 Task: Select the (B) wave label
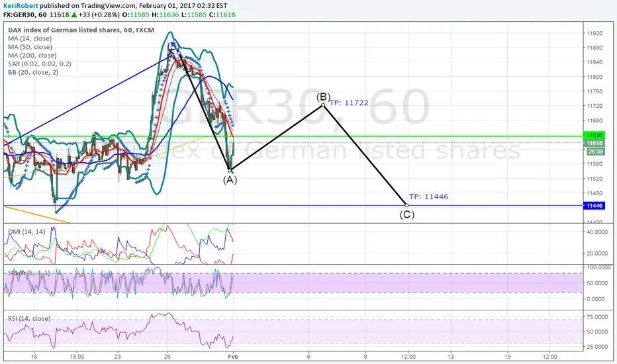tap(324, 97)
